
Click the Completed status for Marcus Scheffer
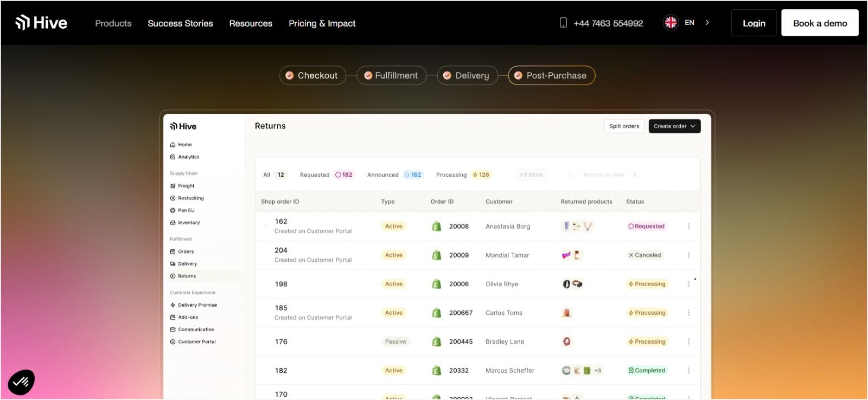[647, 371]
